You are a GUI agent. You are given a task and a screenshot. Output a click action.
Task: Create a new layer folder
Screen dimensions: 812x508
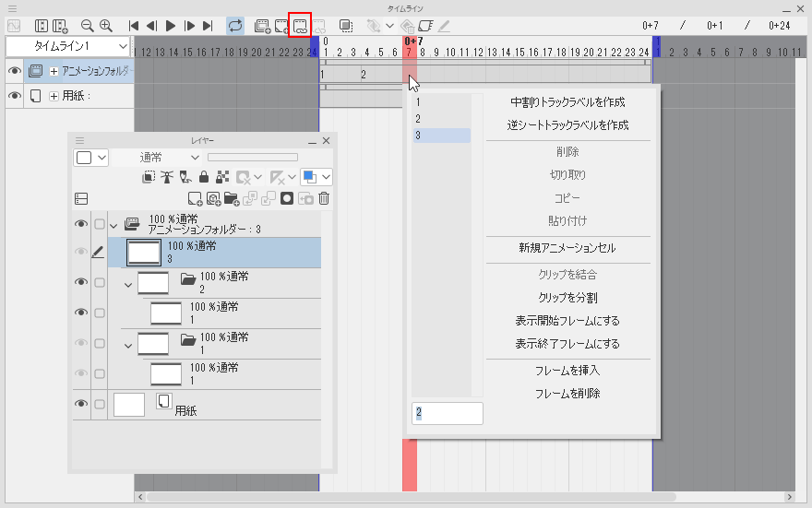pos(232,198)
